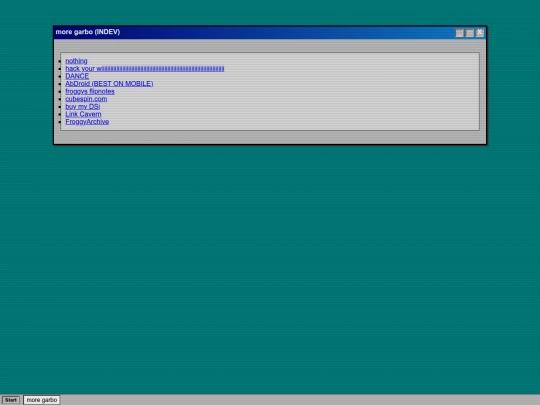Image resolution: width=540 pixels, height=405 pixels.
Task: Open the DANCE link
Action: pos(77,76)
